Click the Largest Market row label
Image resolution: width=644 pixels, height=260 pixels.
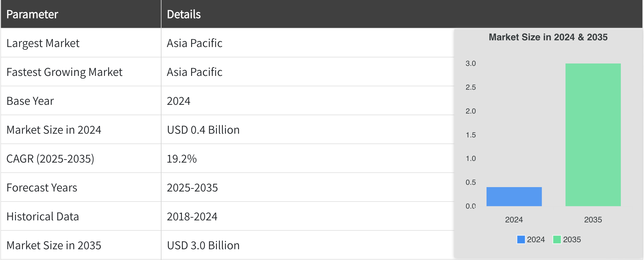43,43
